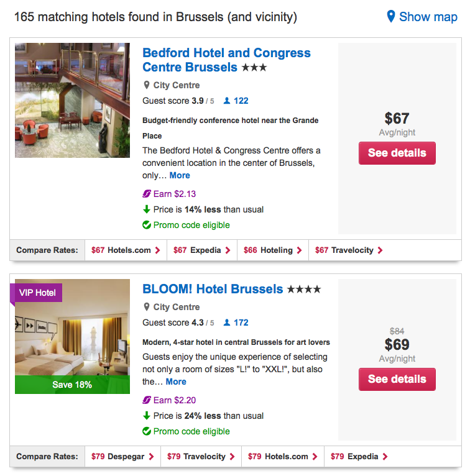
Task: Open BLOOM! Hotel Brussels title link
Action: click(x=213, y=289)
